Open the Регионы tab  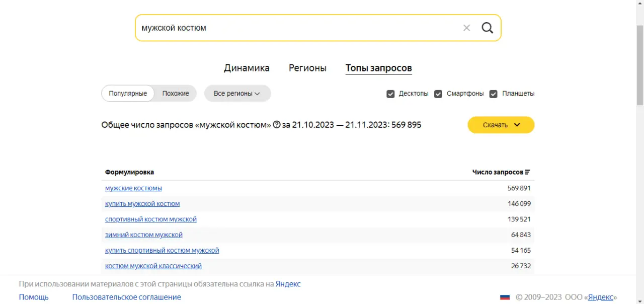(x=307, y=68)
